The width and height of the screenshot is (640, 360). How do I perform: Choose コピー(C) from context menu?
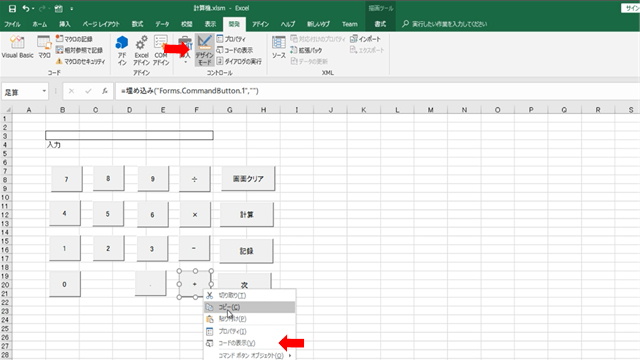click(x=249, y=307)
